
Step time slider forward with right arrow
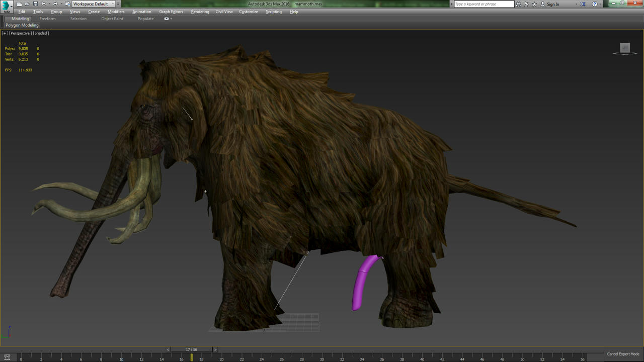(215, 349)
